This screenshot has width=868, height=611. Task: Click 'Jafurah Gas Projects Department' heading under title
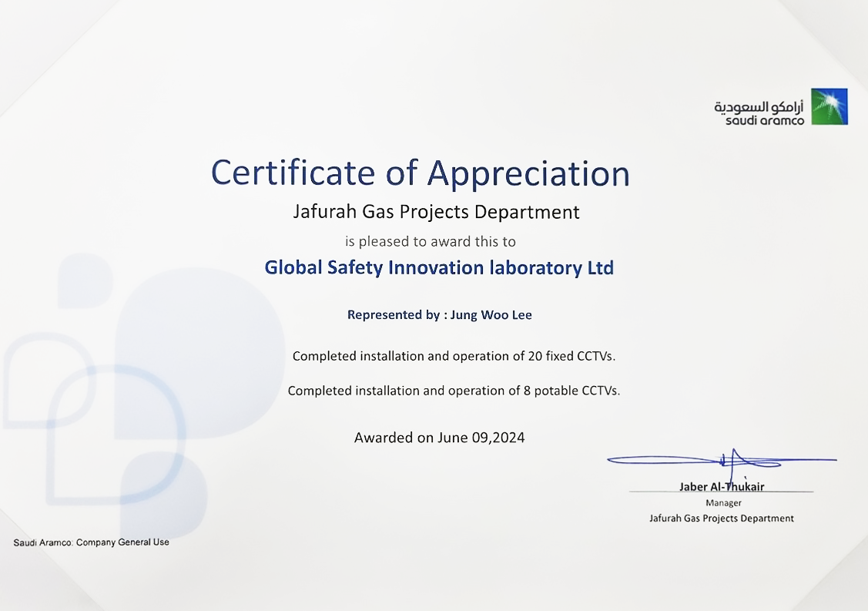click(436, 212)
